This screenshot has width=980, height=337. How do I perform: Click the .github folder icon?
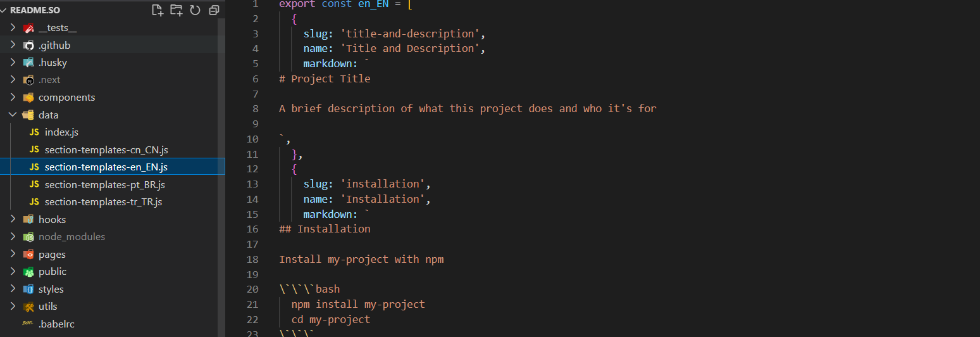(x=28, y=46)
